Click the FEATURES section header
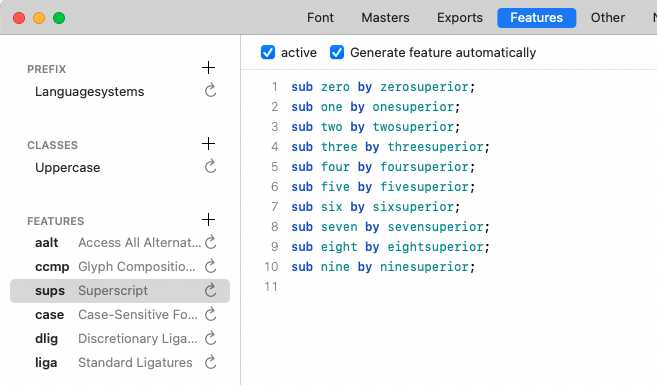The height and width of the screenshot is (385, 657). click(x=56, y=221)
